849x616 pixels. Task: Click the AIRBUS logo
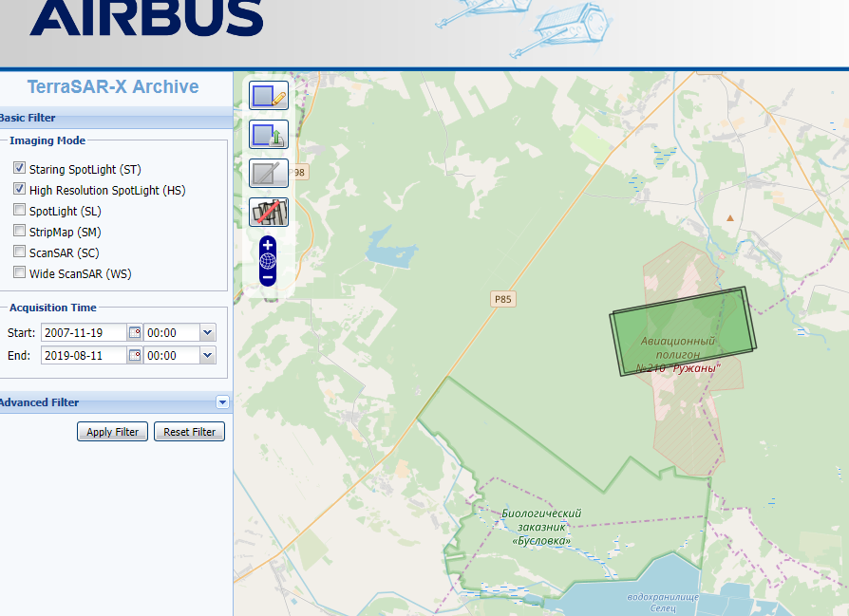click(146, 17)
